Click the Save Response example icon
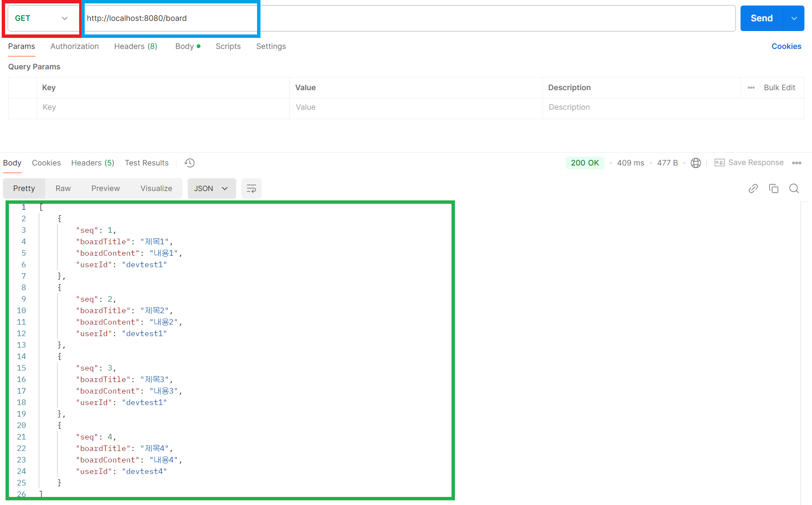The height and width of the screenshot is (505, 812). [720, 163]
